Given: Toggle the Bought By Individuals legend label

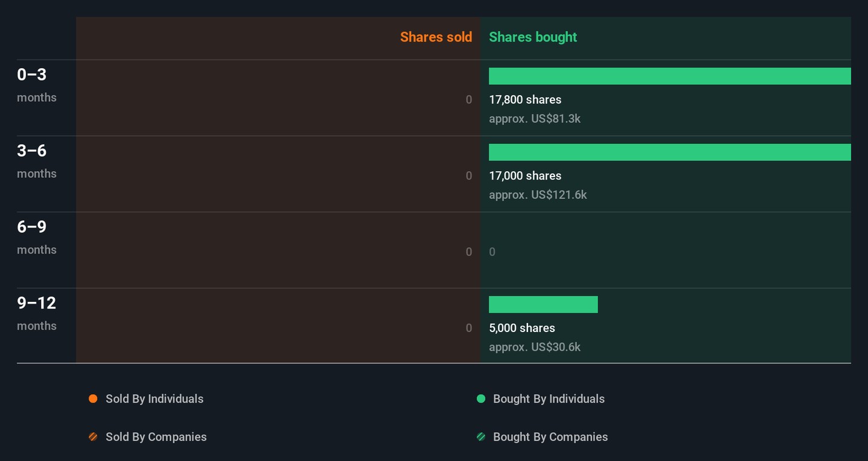Looking at the screenshot, I should (x=549, y=399).
